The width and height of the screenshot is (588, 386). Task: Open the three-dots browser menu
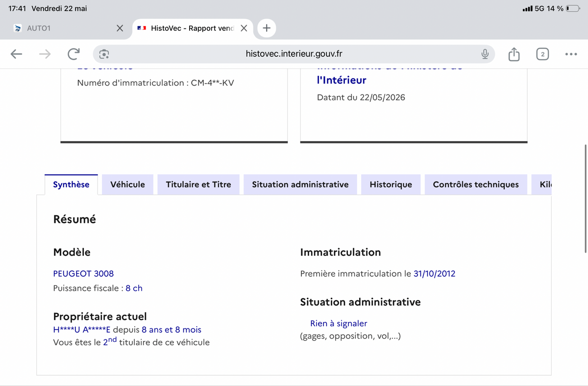571,54
